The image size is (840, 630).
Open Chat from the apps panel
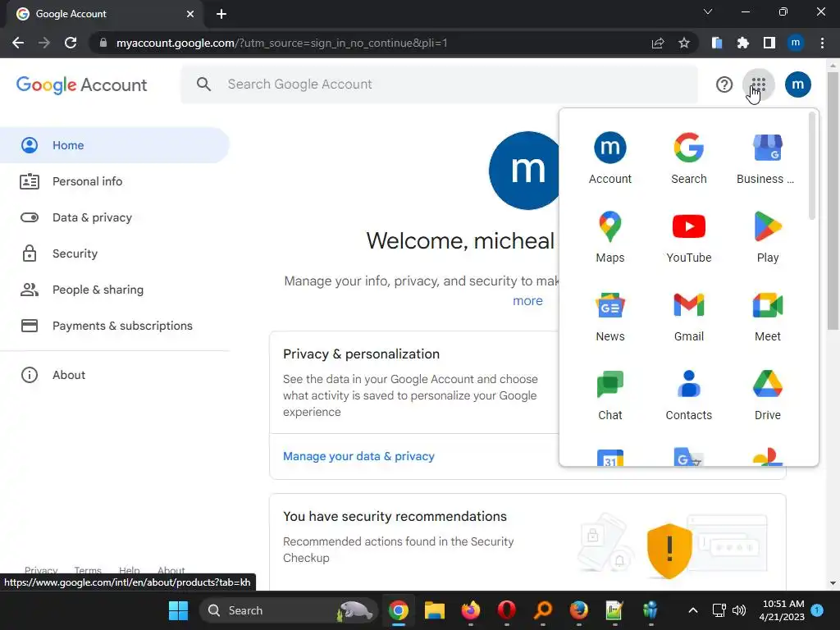[609, 395]
